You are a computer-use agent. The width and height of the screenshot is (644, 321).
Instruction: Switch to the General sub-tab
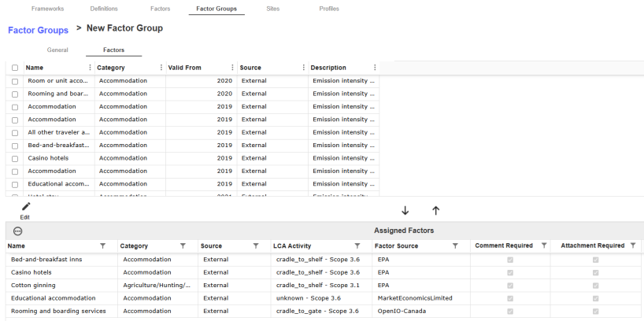tap(57, 50)
